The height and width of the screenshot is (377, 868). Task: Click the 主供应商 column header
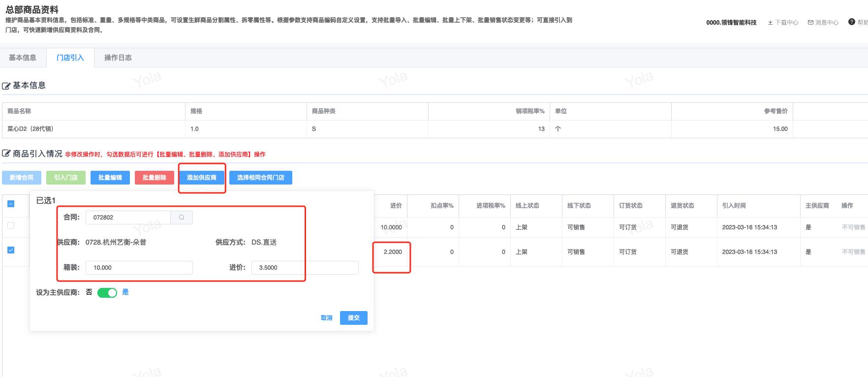coord(817,206)
